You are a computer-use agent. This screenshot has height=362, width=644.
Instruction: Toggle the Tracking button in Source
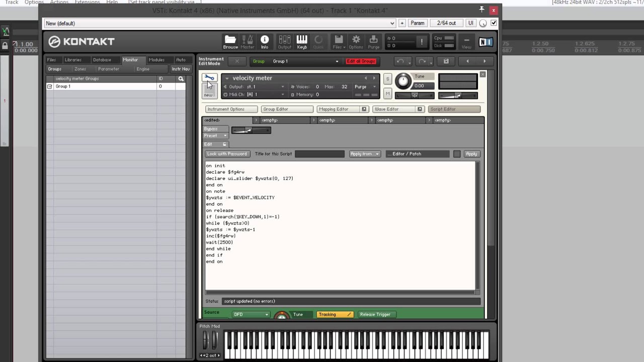(335, 314)
